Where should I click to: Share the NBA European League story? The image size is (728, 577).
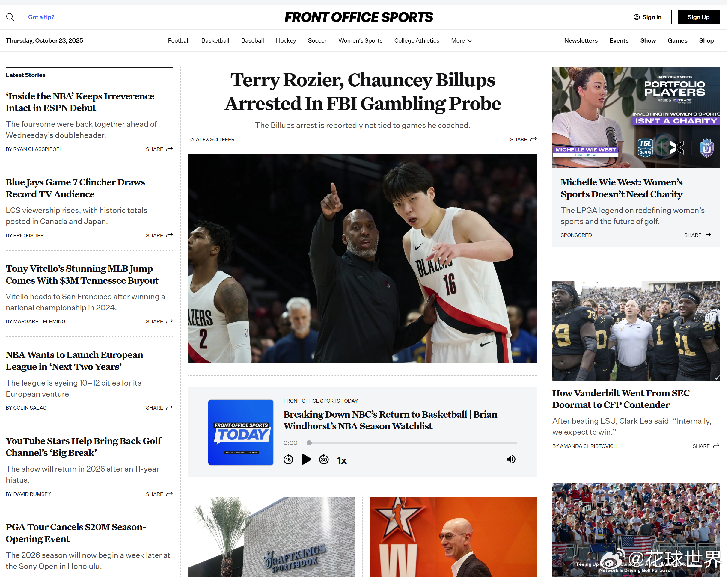159,408
